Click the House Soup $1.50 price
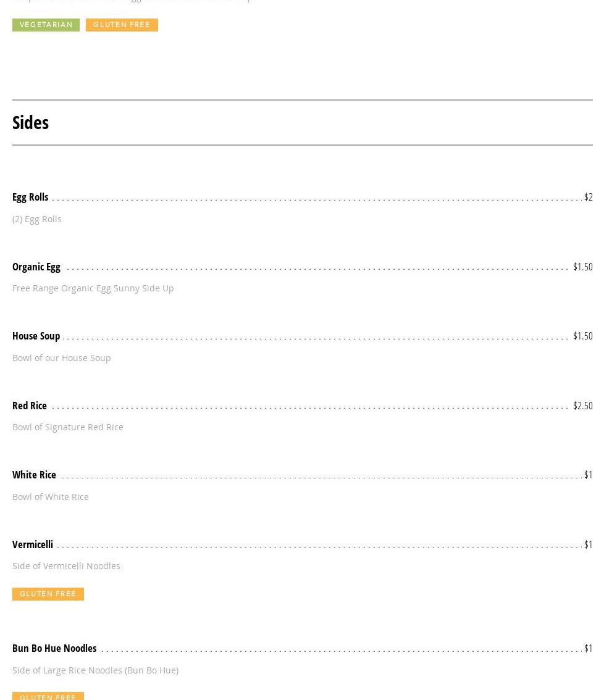The image size is (596, 700). point(582,336)
